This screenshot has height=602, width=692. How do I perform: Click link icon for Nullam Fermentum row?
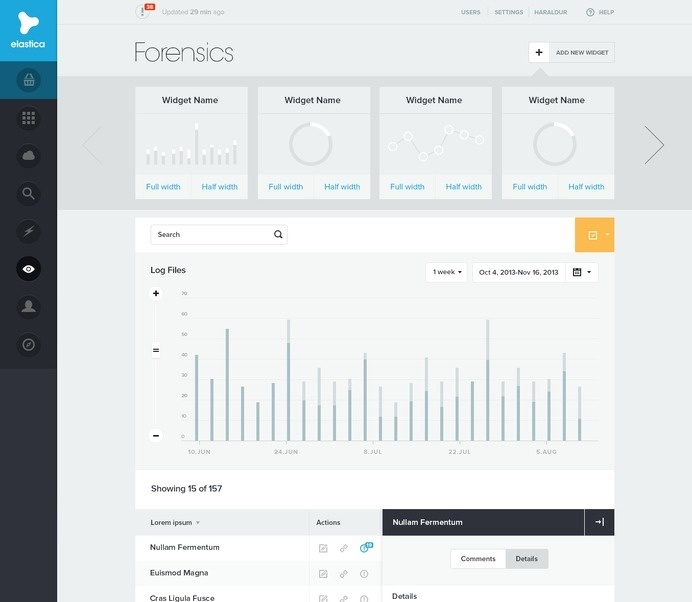(x=343, y=548)
